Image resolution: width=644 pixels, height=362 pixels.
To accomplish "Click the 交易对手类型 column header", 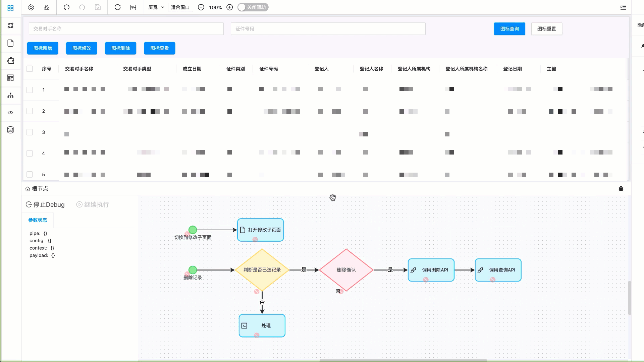I will pos(137,69).
